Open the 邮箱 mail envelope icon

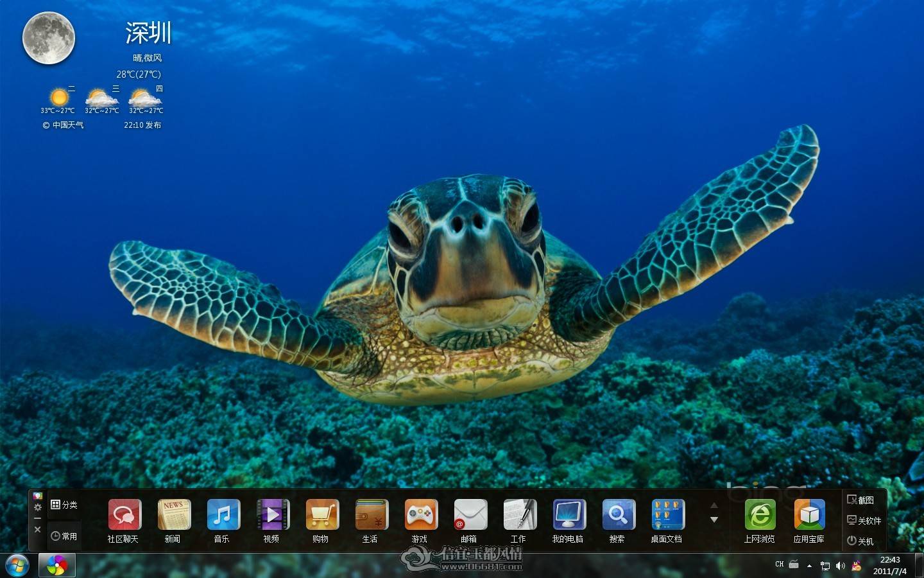(470, 516)
